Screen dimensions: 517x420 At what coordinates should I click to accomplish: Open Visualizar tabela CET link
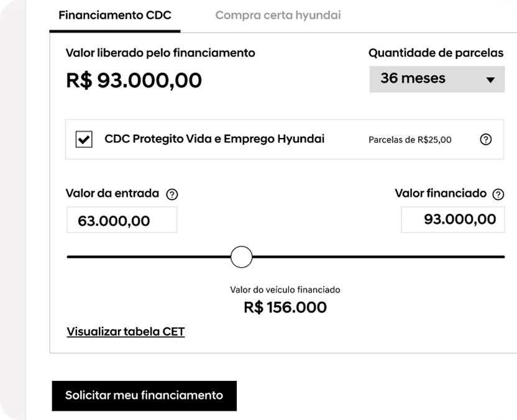tap(126, 331)
